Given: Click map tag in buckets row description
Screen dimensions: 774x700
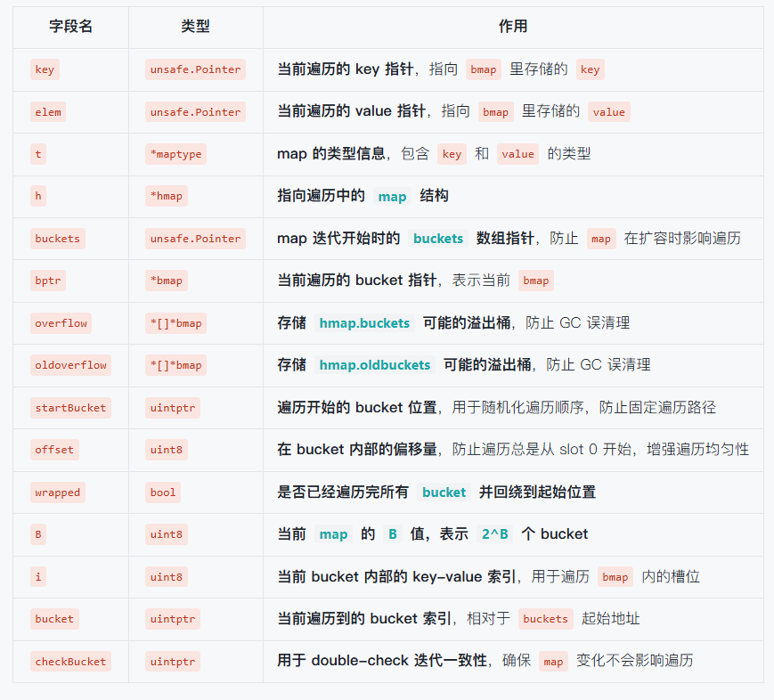Looking at the screenshot, I should [x=601, y=239].
